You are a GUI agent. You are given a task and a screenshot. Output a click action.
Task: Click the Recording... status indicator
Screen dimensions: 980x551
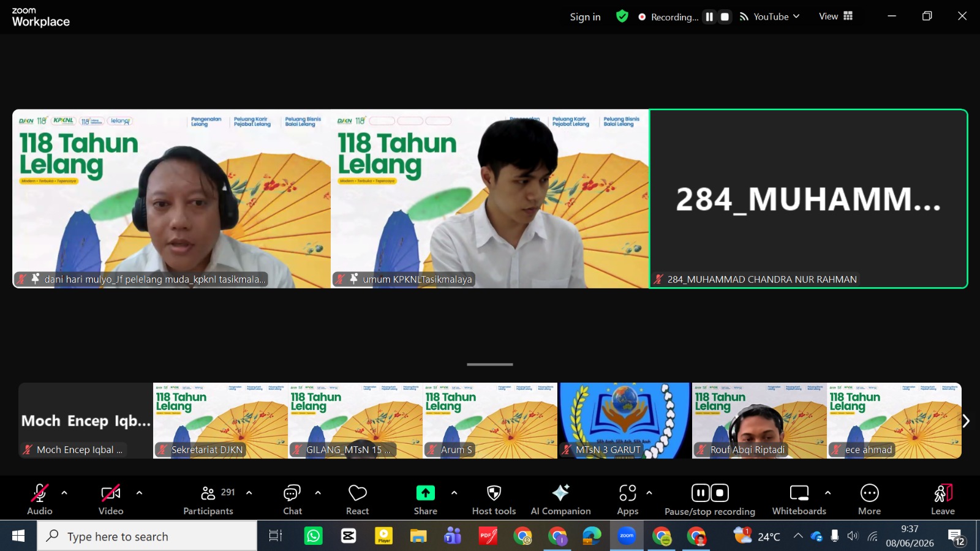click(x=668, y=17)
